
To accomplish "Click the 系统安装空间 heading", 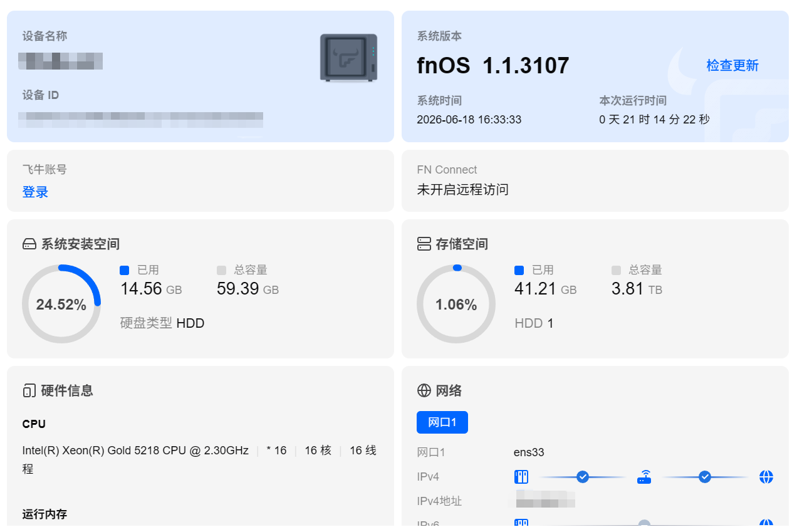I will (x=80, y=244).
